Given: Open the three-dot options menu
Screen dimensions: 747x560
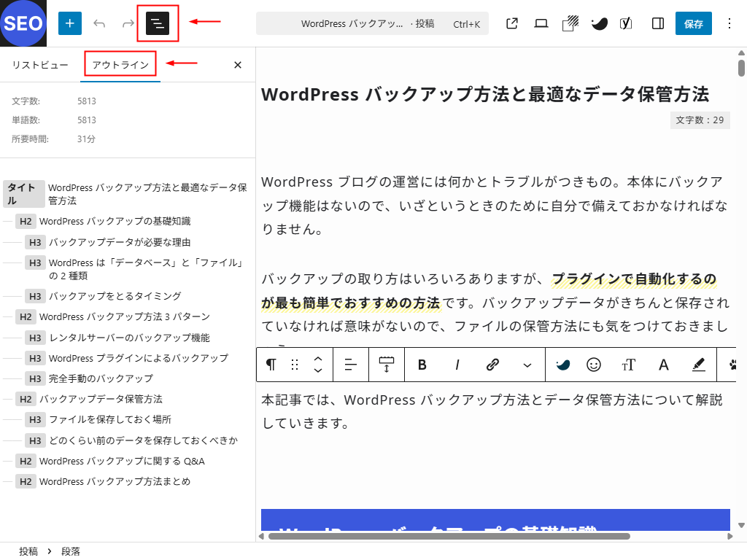Looking at the screenshot, I should point(729,23).
